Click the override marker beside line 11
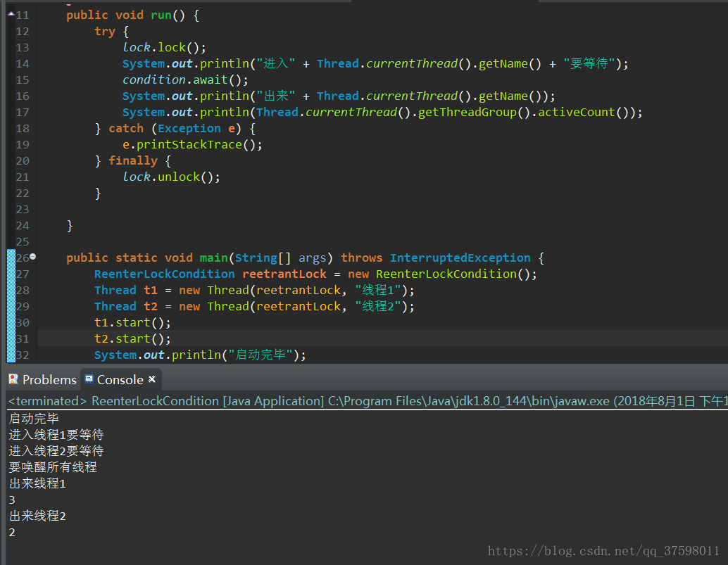This screenshot has width=728, height=565. pos(11,14)
